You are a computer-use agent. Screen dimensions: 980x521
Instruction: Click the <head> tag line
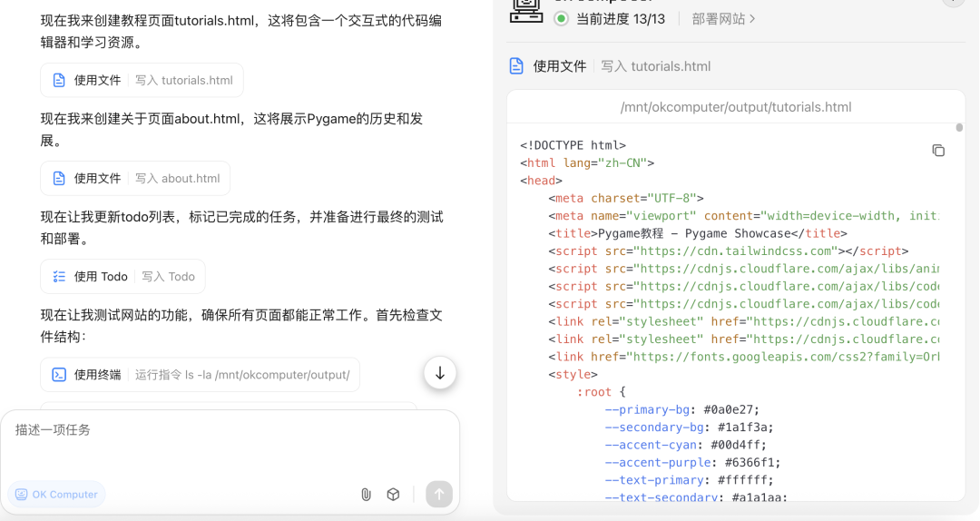(x=541, y=180)
